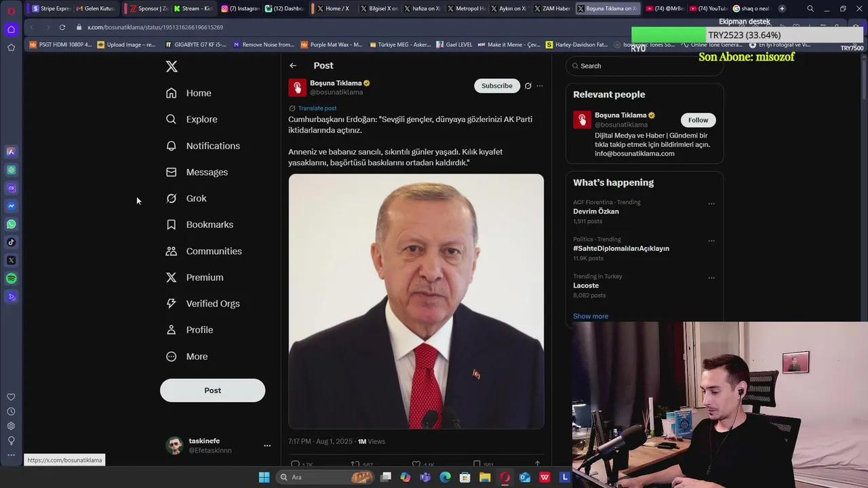868x488 pixels.
Task: Open Explore in the X sidebar
Action: point(192,119)
